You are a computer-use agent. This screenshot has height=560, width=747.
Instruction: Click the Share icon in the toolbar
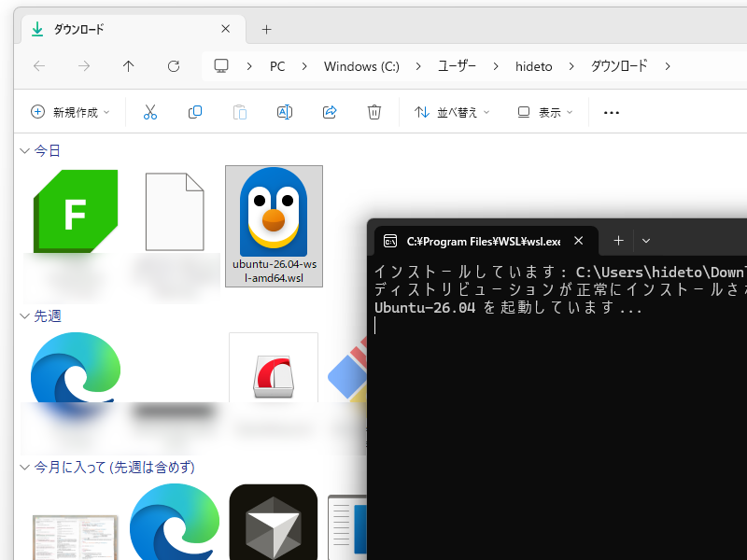coord(330,112)
